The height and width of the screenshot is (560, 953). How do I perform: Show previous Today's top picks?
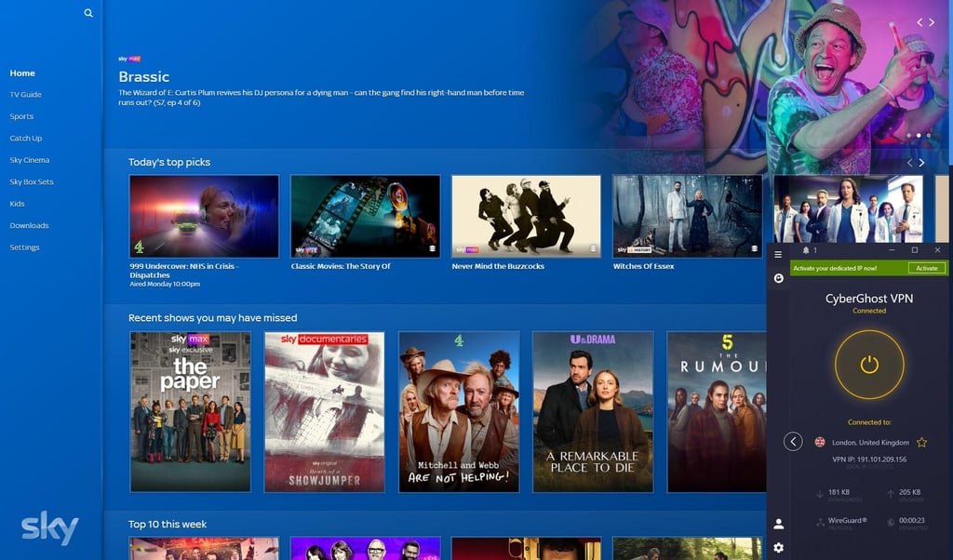(x=910, y=162)
